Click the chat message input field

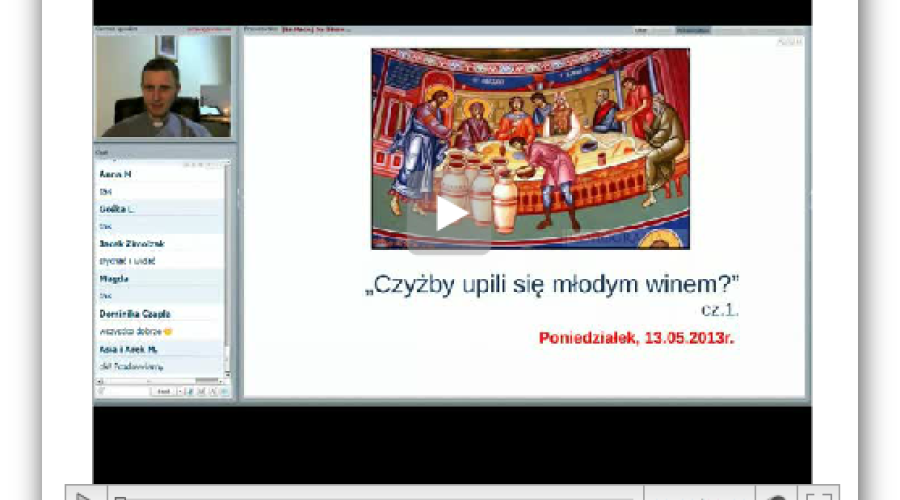[129, 392]
